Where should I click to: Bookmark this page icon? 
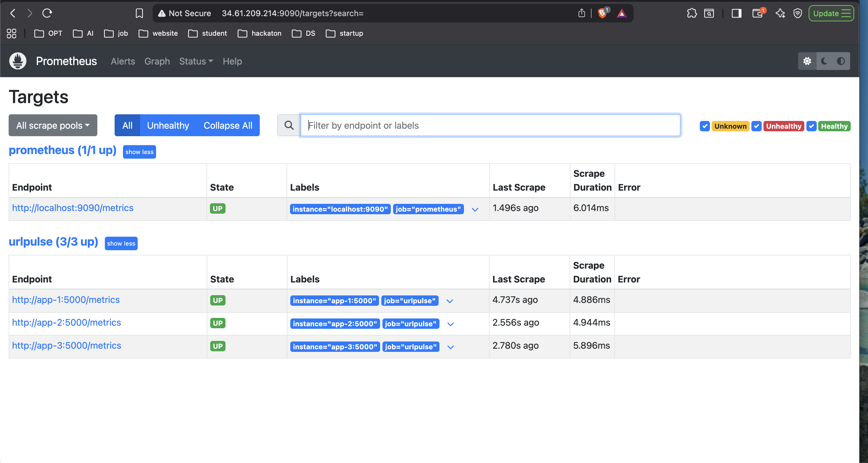pos(139,13)
